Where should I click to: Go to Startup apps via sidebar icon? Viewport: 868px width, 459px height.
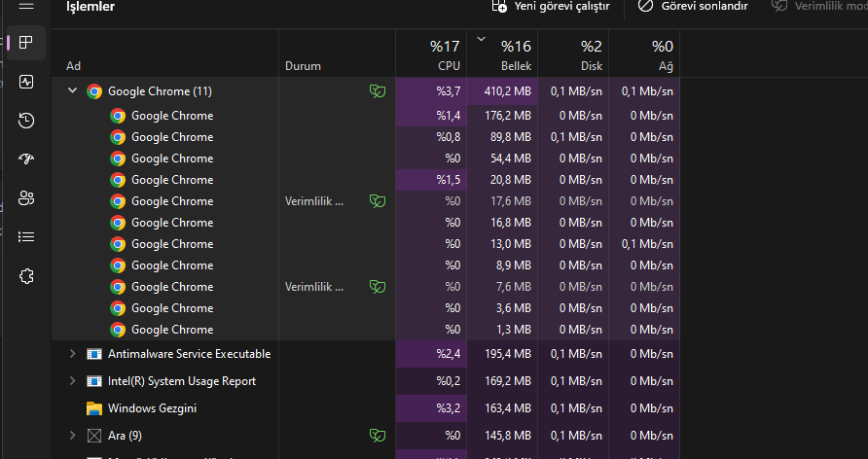26,159
